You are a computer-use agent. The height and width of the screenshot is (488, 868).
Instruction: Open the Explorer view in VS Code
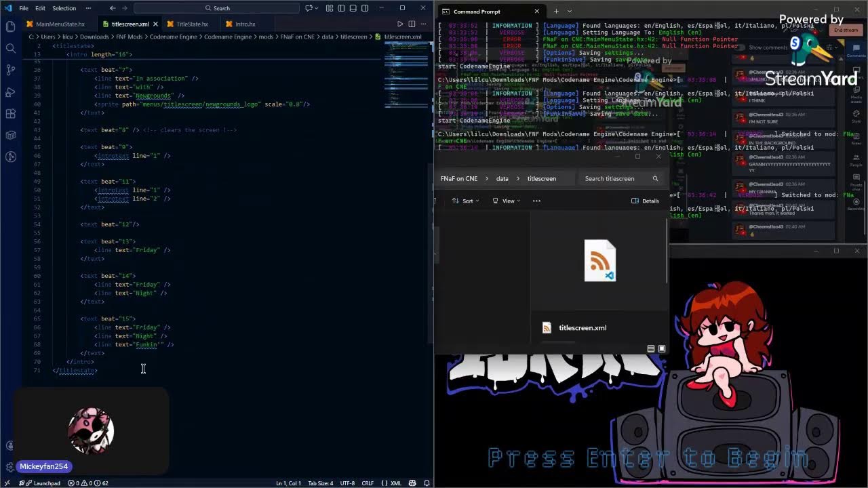pos(10,26)
